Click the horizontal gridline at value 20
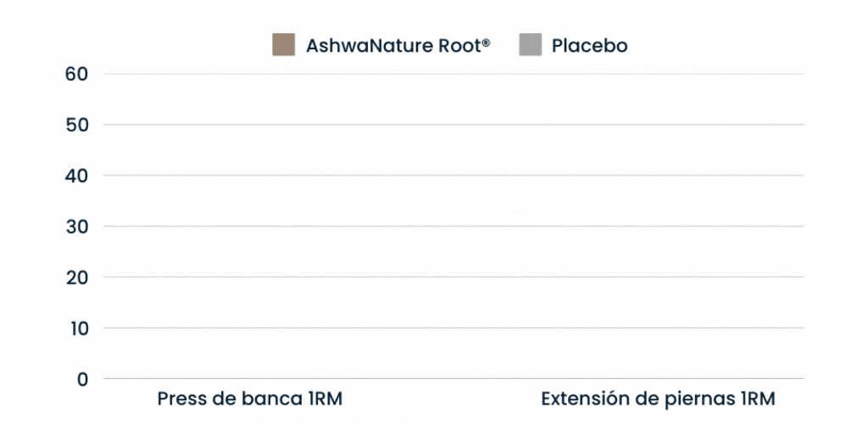 point(453,277)
